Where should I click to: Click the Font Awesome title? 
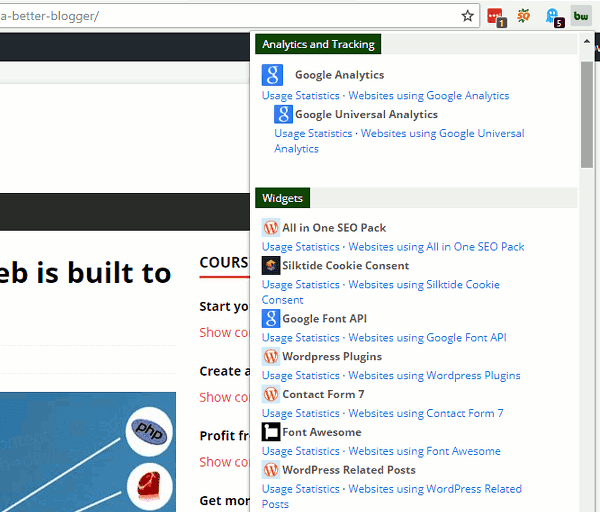[322, 432]
